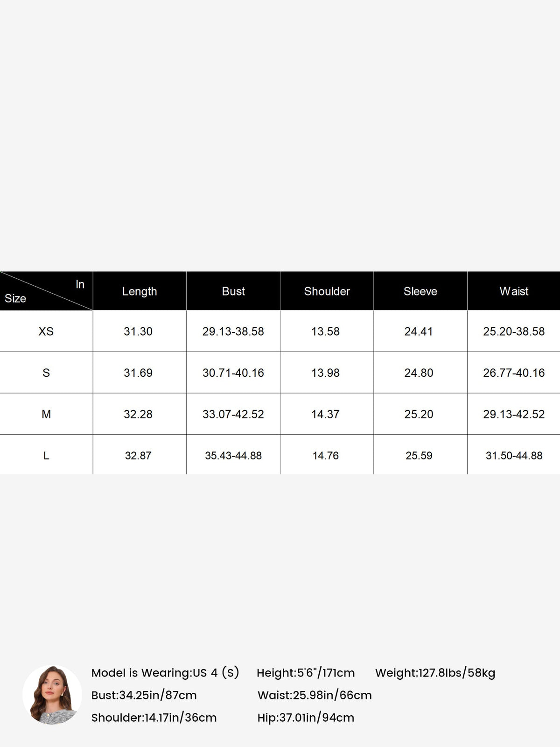Click the XS waist range 25.20-38.58
560x747 pixels.
514,331
